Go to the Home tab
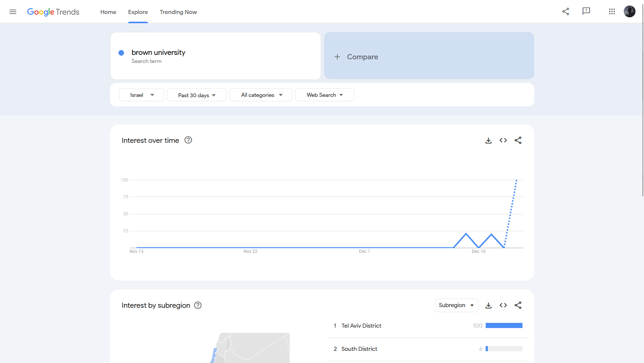 [x=108, y=12]
